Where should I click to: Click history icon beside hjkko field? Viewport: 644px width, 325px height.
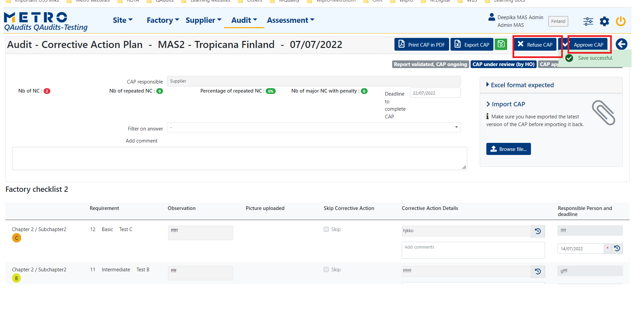tap(538, 231)
